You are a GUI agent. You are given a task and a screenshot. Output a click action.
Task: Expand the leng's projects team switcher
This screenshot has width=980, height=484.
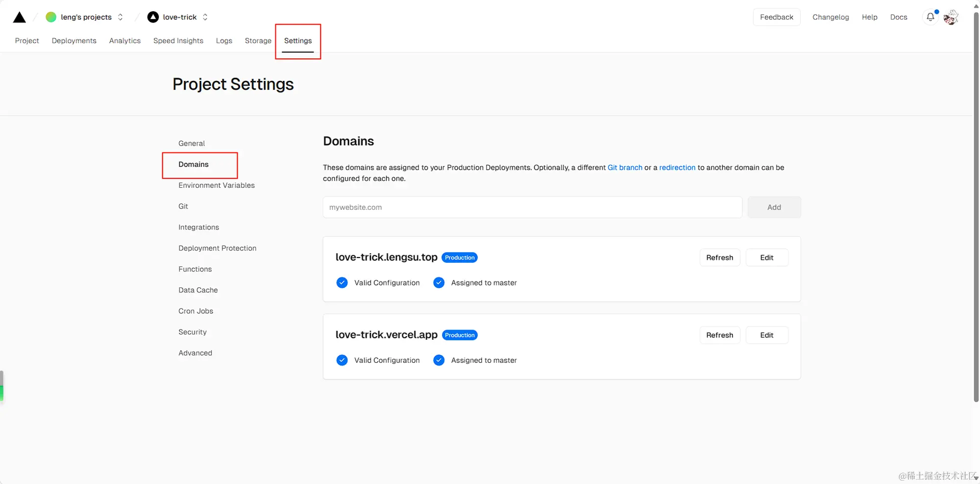tap(121, 17)
